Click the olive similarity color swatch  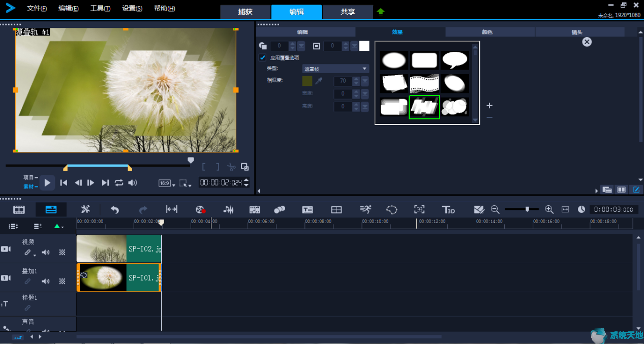307,81
